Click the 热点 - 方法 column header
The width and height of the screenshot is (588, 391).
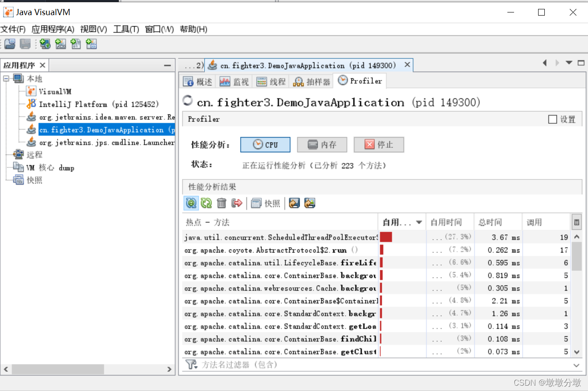[x=280, y=222]
